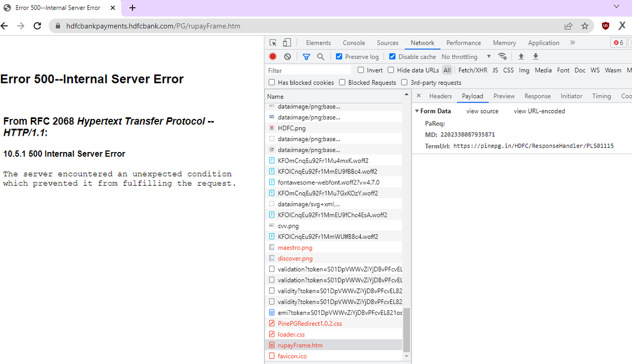Select favicon.ico request

334,356
